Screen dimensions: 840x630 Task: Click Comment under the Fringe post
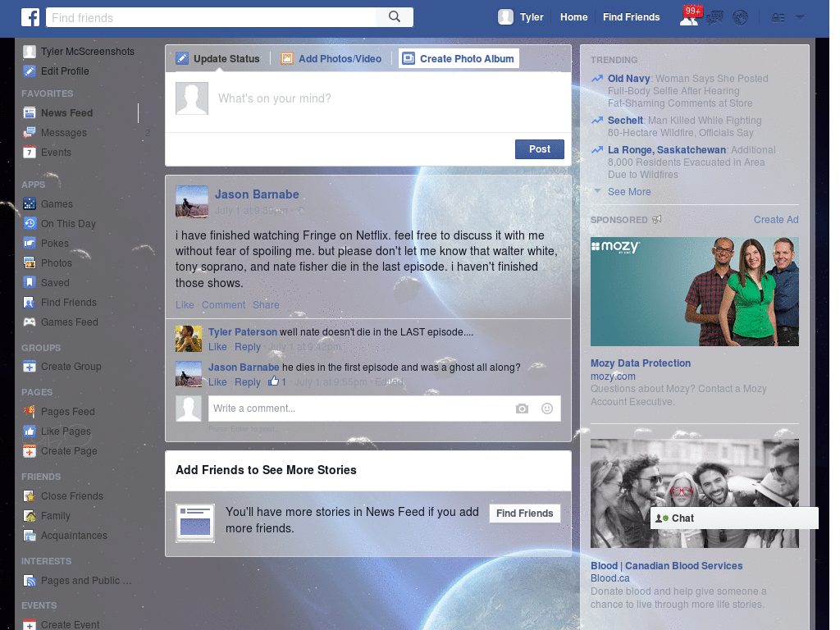223,305
